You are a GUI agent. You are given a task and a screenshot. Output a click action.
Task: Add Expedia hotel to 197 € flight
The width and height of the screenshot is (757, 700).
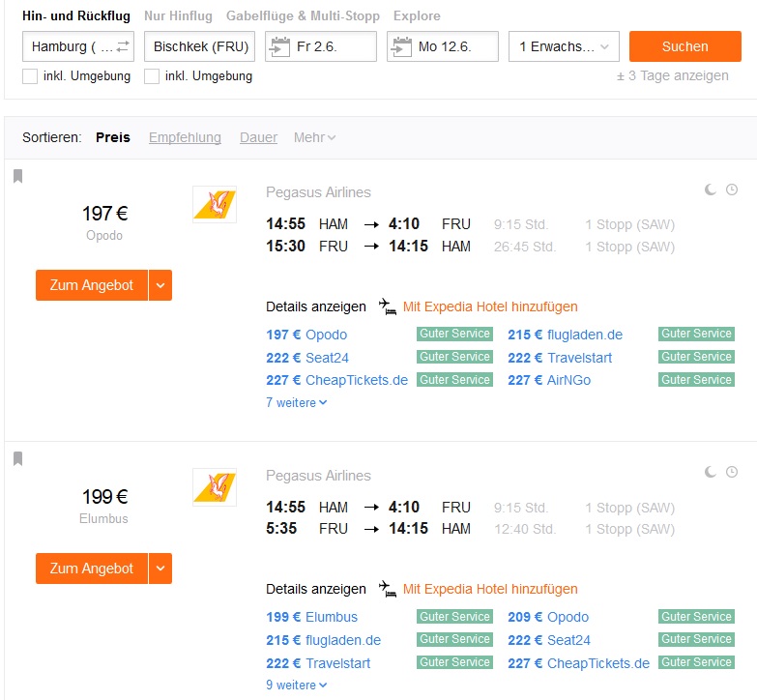pos(490,306)
